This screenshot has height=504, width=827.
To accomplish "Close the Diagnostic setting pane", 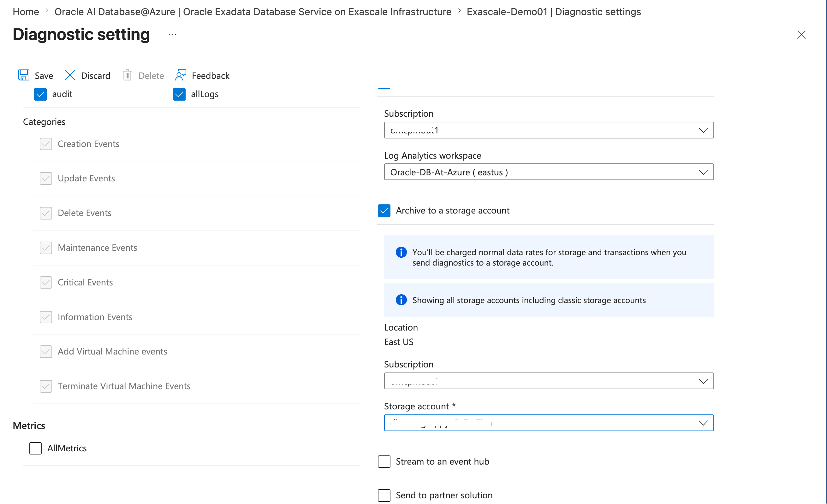I will click(x=801, y=35).
